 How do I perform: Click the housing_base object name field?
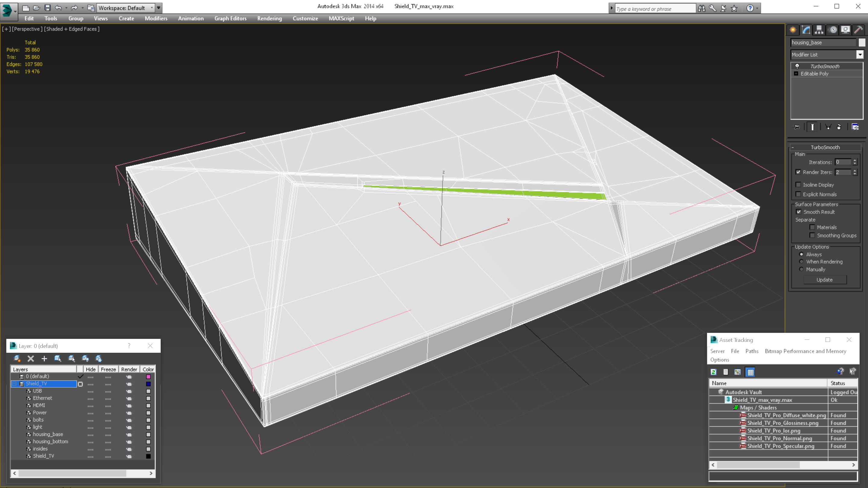(x=823, y=42)
